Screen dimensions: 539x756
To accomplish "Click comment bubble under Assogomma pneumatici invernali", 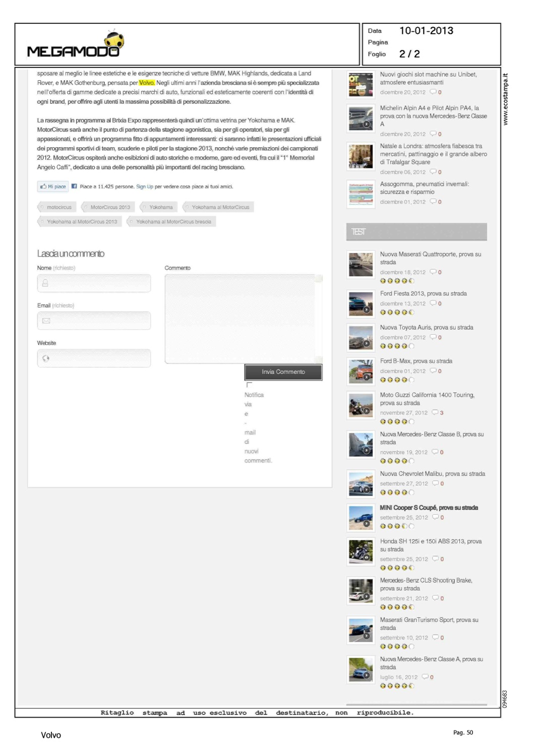I will pyautogui.click(x=433, y=202).
